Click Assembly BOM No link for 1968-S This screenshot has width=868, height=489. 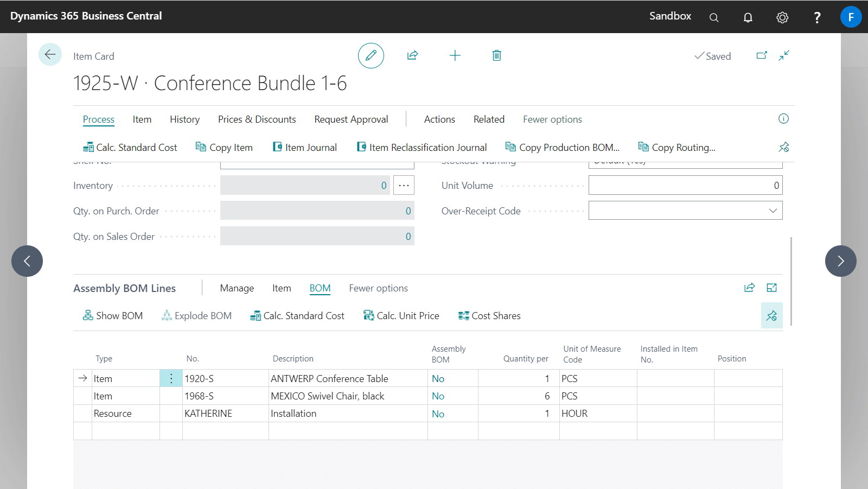[x=438, y=396]
